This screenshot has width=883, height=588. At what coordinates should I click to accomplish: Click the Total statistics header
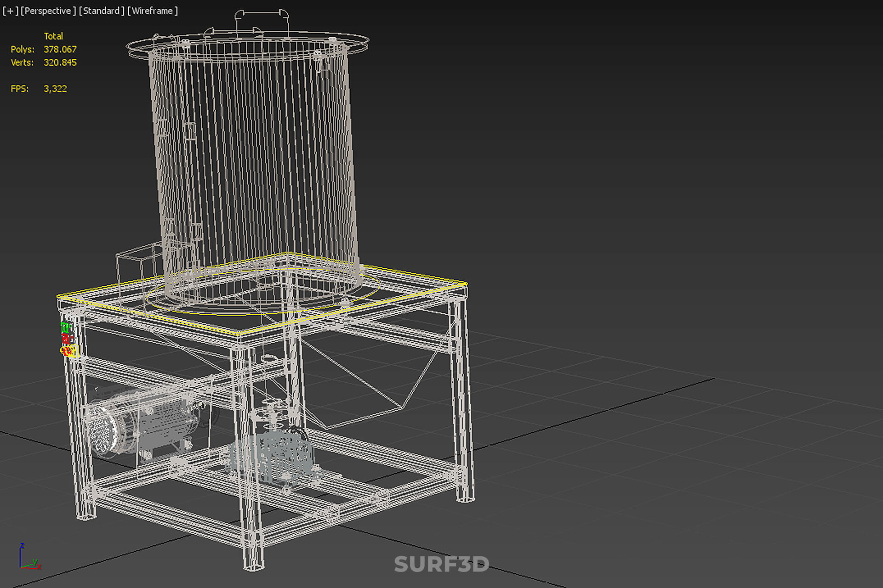tap(53, 36)
